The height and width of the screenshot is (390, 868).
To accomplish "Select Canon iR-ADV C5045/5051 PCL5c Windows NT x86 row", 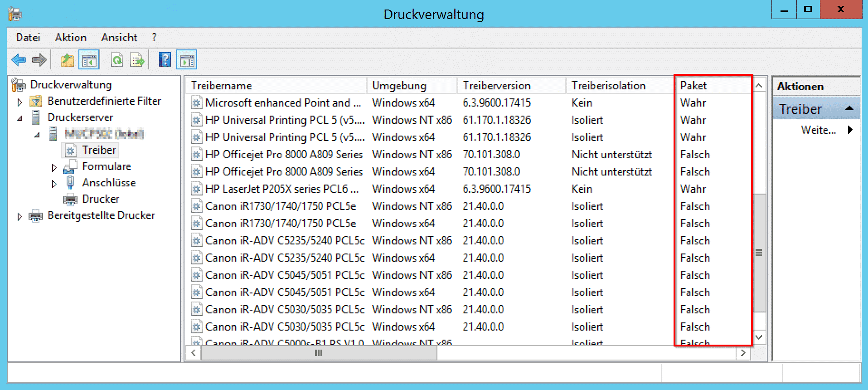I will tap(469, 275).
